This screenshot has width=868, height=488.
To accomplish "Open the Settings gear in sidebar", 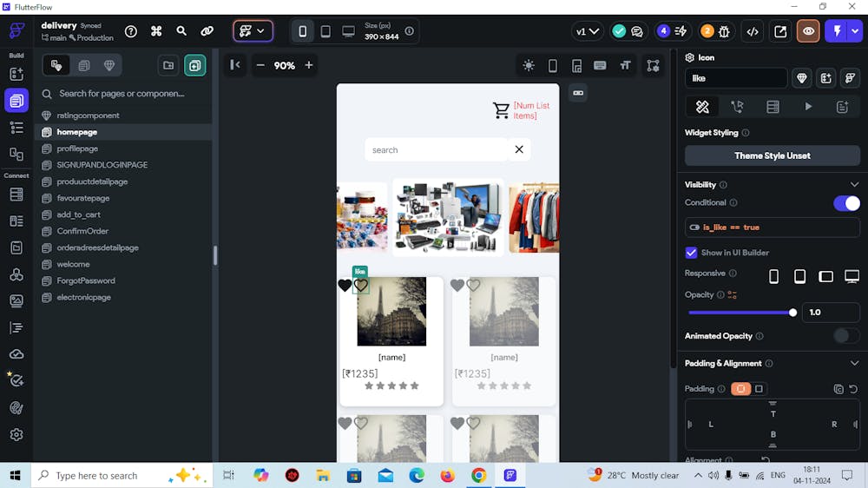I will [16, 435].
